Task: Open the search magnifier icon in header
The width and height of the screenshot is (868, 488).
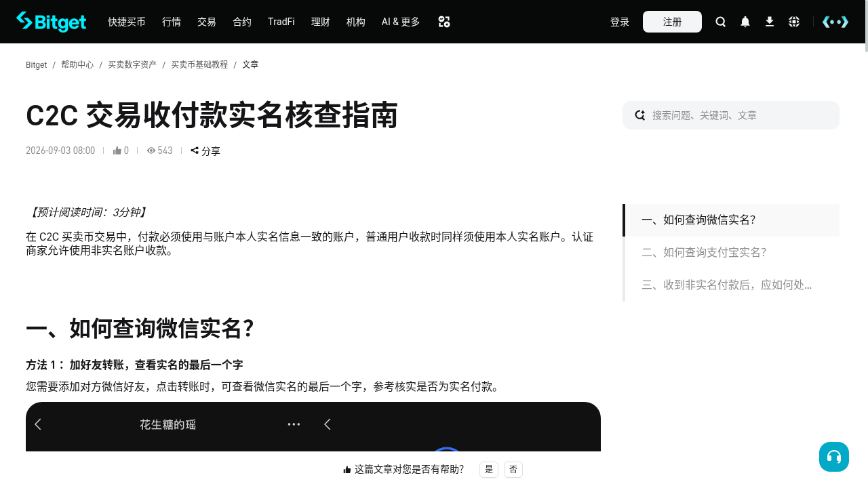Action: (x=721, y=22)
